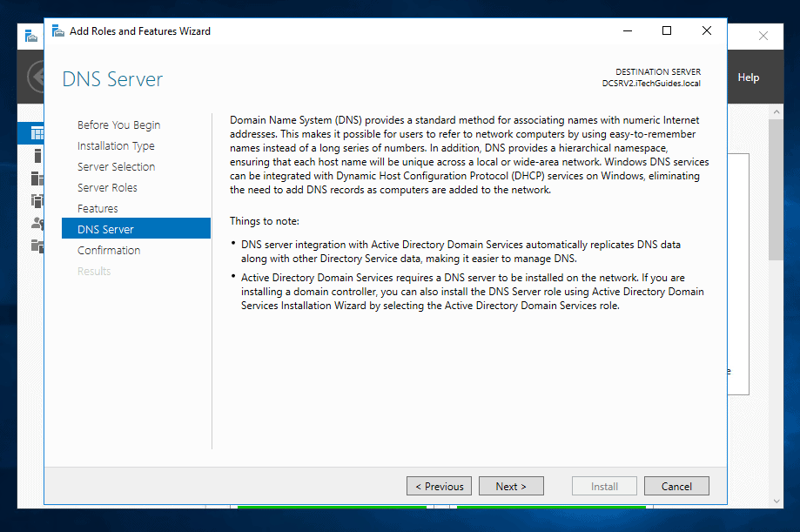Go back with the Previous button
The image size is (800, 532).
click(x=439, y=486)
